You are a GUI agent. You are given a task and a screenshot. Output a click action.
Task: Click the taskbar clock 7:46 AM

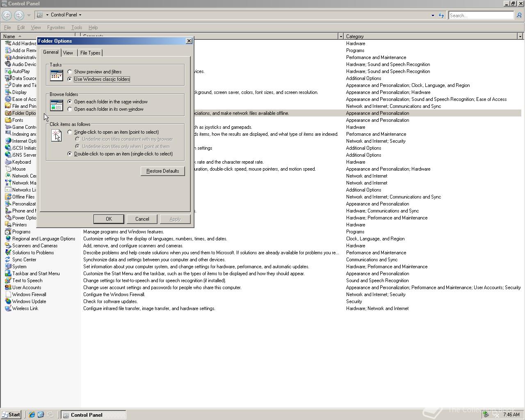click(511, 415)
